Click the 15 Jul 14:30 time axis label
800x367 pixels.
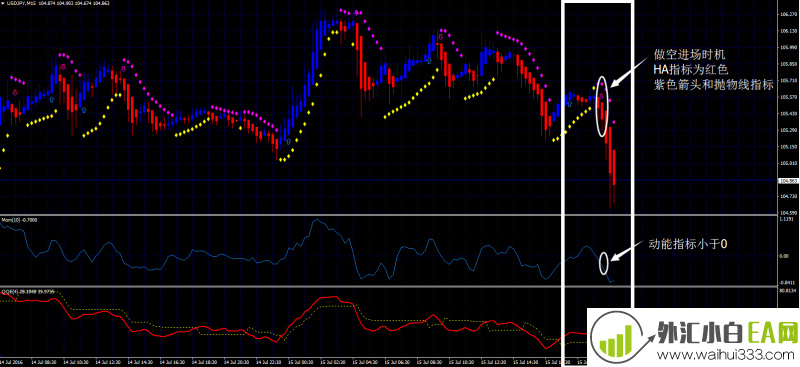click(526, 362)
